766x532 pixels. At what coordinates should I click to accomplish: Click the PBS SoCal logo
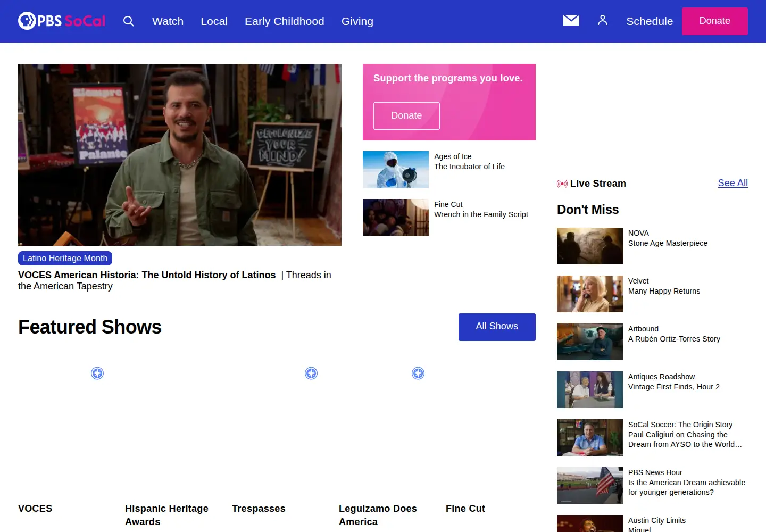click(62, 21)
